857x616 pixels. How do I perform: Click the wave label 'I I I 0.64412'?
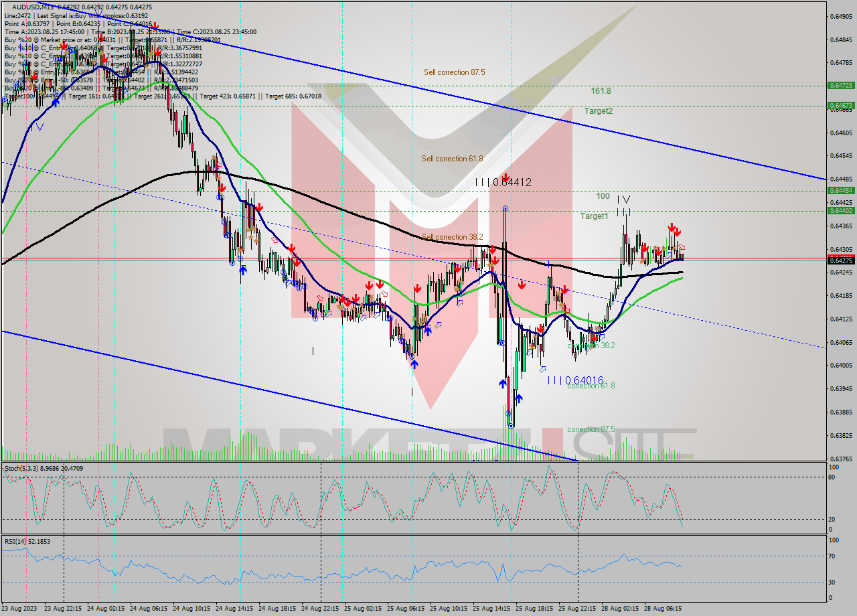point(503,182)
